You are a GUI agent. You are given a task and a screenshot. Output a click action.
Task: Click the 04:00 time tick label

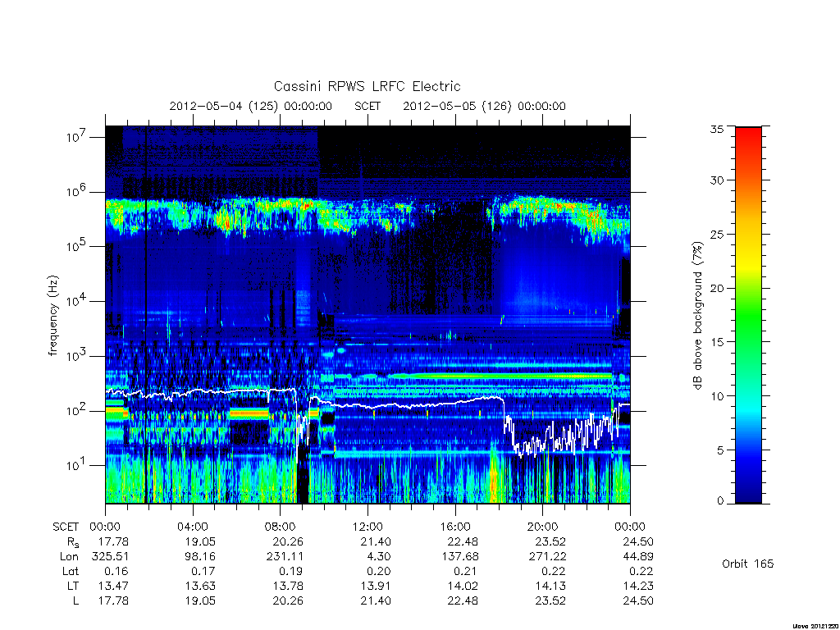coord(193,527)
